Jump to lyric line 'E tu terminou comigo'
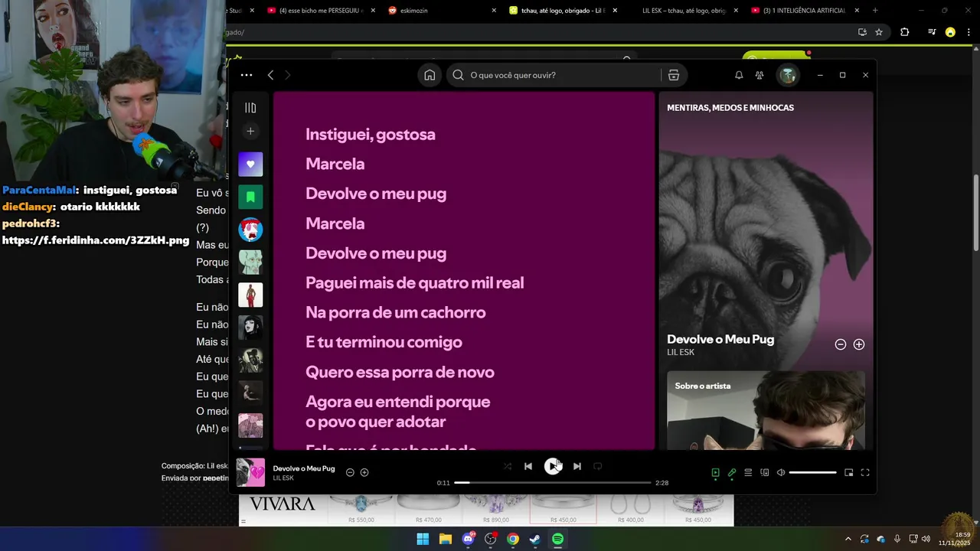Viewport: 980px width, 551px height. pyautogui.click(x=384, y=342)
